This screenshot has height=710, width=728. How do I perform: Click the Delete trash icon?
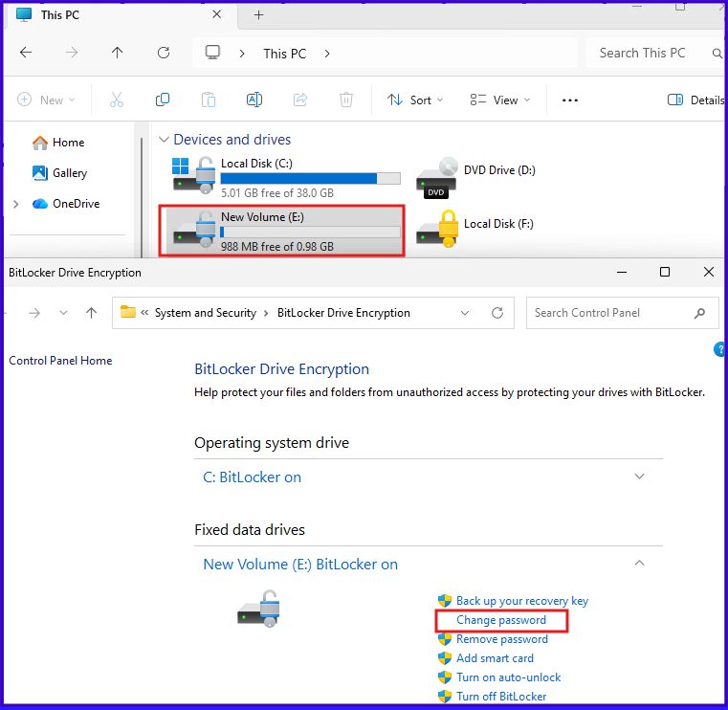click(346, 100)
